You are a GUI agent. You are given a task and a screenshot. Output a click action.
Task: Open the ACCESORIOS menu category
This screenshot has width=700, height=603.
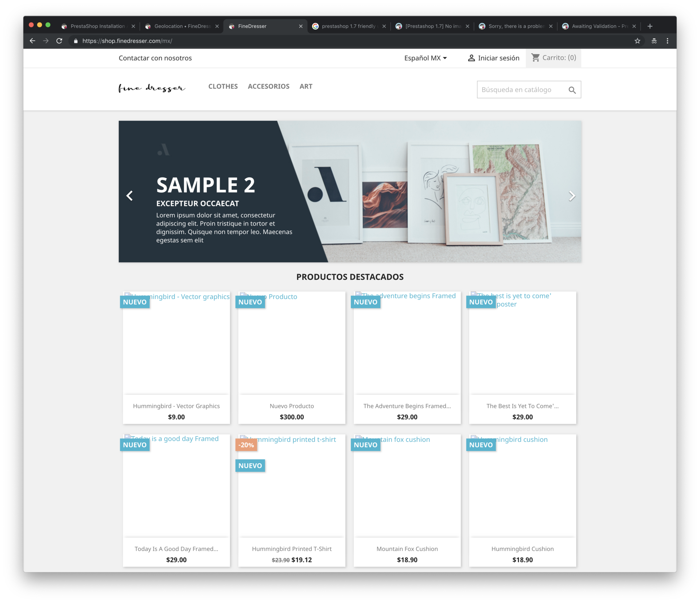268,86
